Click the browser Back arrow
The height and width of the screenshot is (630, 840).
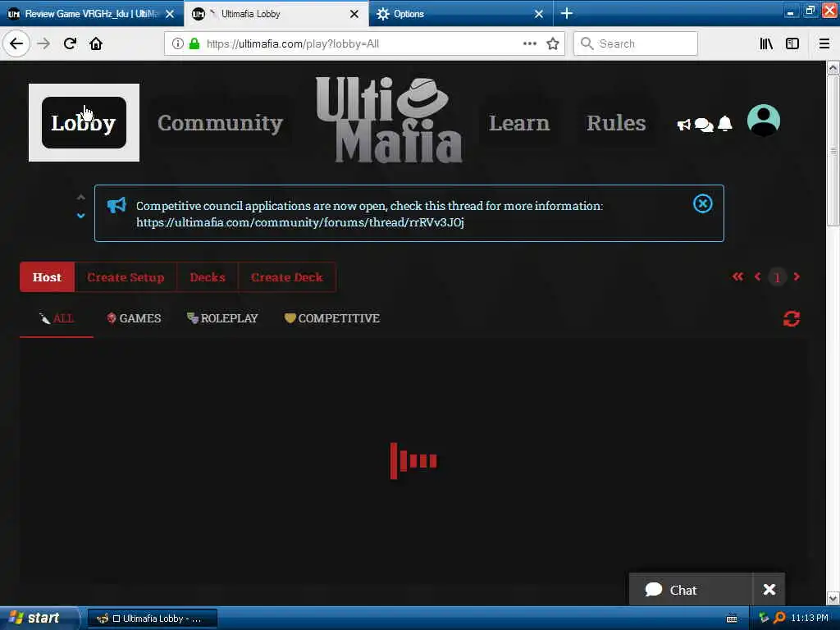(16, 43)
